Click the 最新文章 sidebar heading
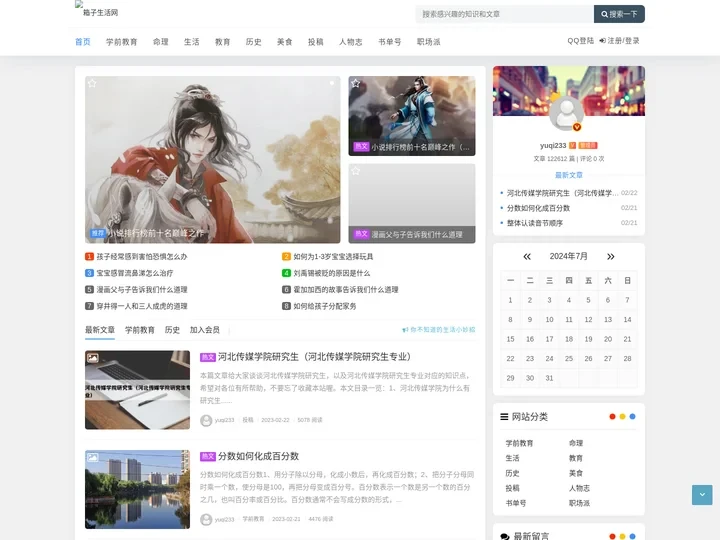Image resolution: width=720 pixels, height=540 pixels. (569, 175)
